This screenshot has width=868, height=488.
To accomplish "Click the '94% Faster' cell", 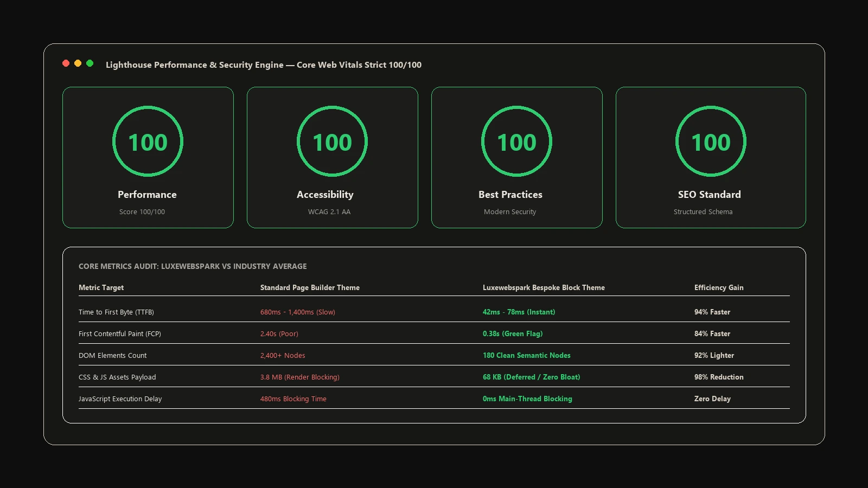I will coord(712,312).
